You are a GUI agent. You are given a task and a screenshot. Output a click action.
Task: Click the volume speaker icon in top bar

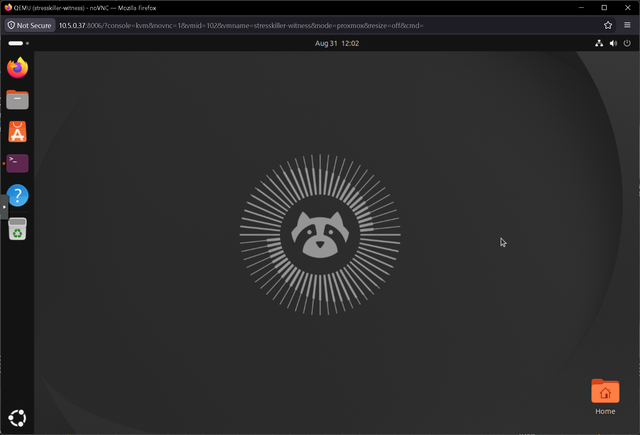(x=613, y=43)
